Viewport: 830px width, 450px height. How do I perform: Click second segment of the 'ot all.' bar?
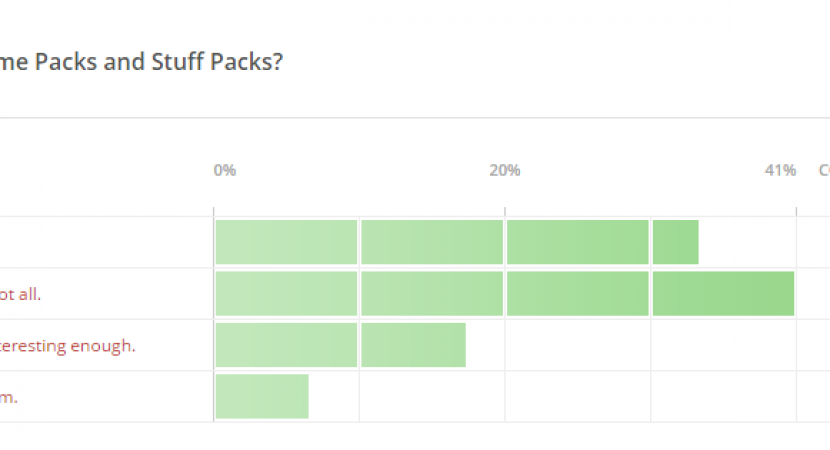pyautogui.click(x=432, y=294)
